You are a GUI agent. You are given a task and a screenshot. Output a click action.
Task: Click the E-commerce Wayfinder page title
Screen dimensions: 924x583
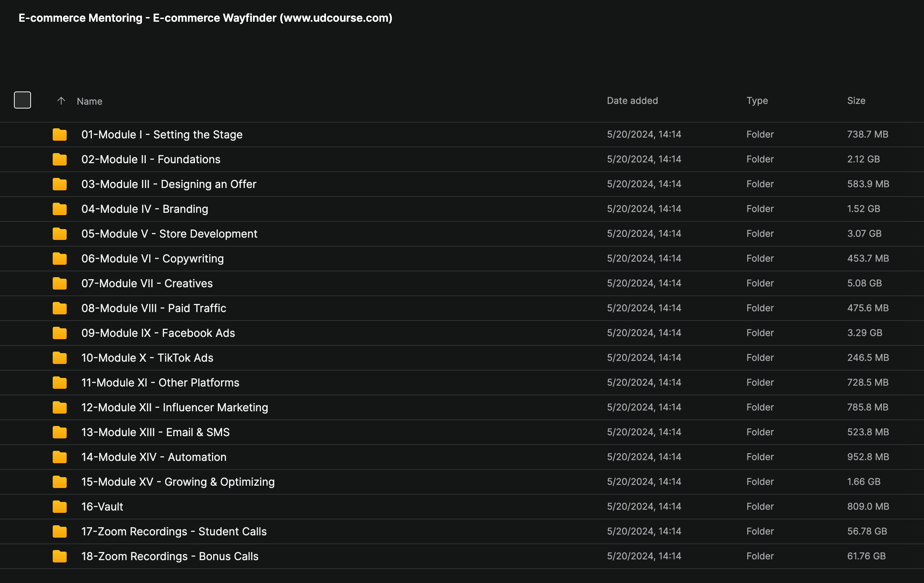click(205, 18)
